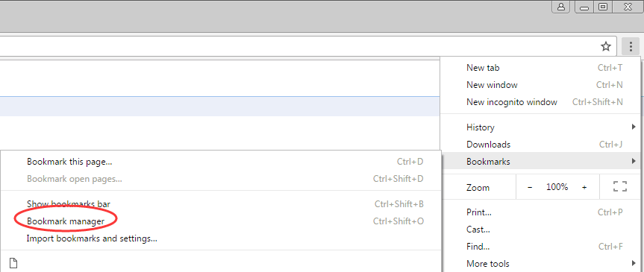The height and width of the screenshot is (272, 644).
Task: Click inside the address bar field
Action: 296,46
